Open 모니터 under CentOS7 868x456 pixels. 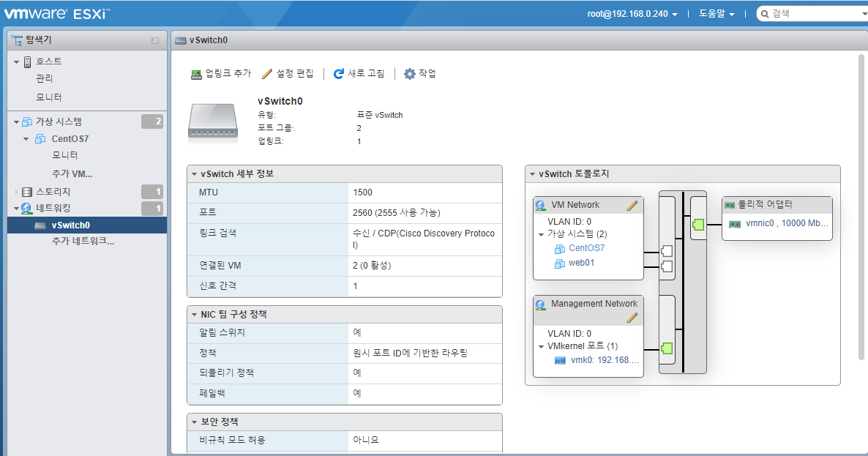(64, 155)
